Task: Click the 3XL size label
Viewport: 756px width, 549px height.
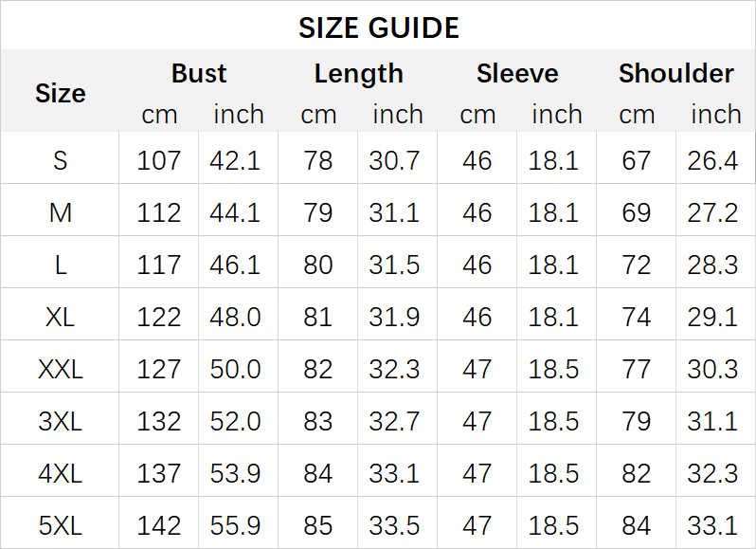Action: coord(60,420)
